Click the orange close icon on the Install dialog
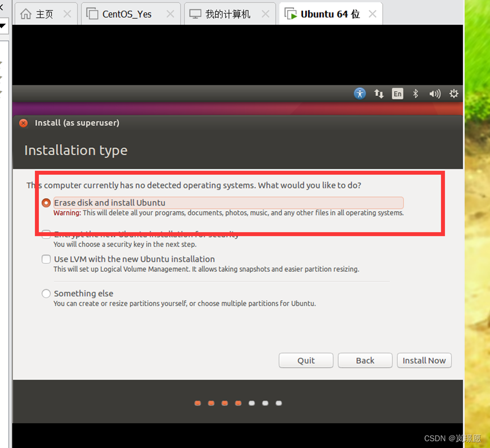Screen dimensions: 490x448 pyautogui.click(x=23, y=123)
